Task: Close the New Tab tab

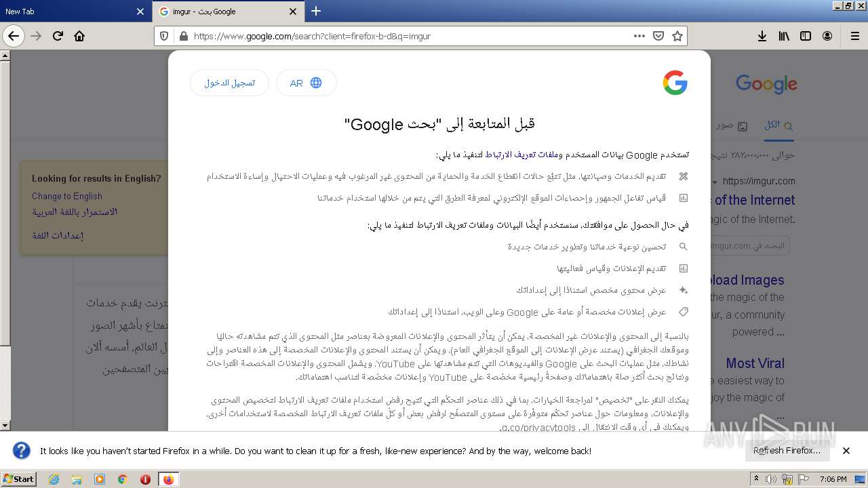Action: click(140, 12)
